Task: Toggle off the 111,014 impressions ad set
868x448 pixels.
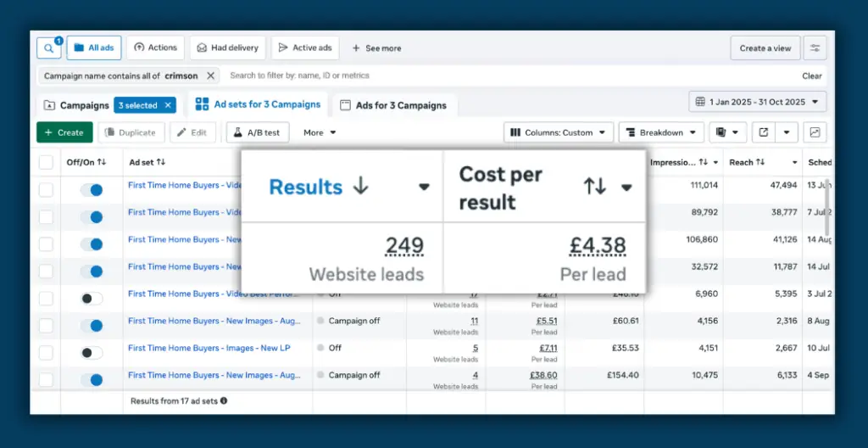Action: coord(92,189)
